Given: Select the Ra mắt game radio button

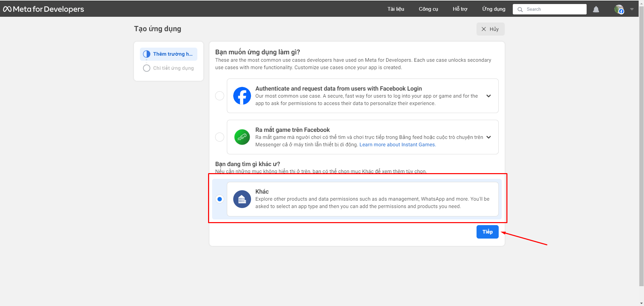Looking at the screenshot, I should 219,137.
